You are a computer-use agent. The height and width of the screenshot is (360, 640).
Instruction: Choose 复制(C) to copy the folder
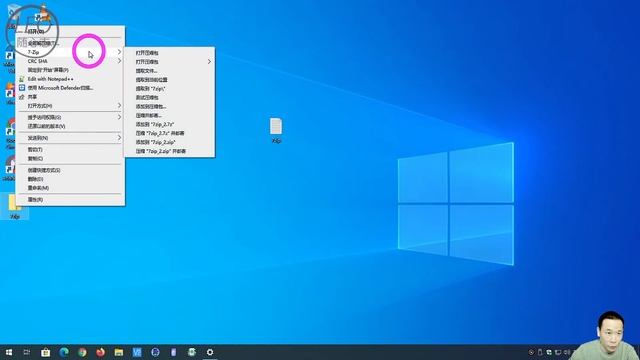[70, 158]
